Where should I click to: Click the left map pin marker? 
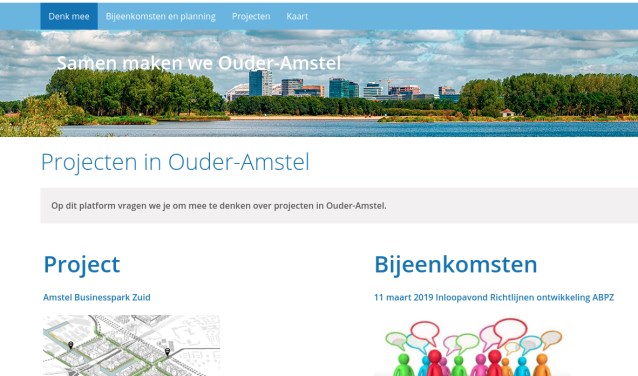point(71,345)
